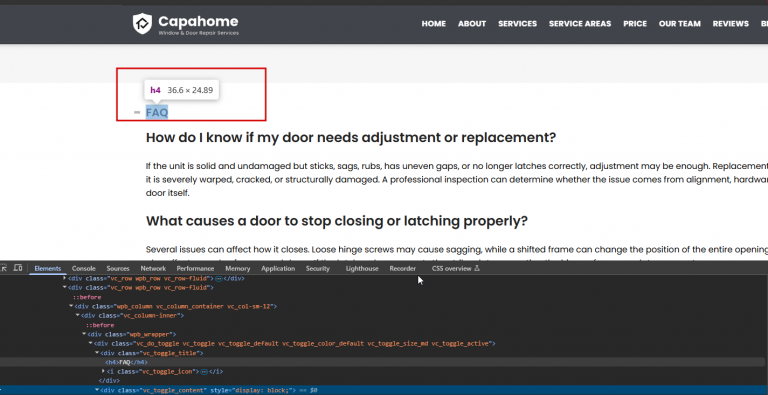Expand the i vc_toggle_icon node
The width and height of the screenshot is (768, 395).
point(103,371)
